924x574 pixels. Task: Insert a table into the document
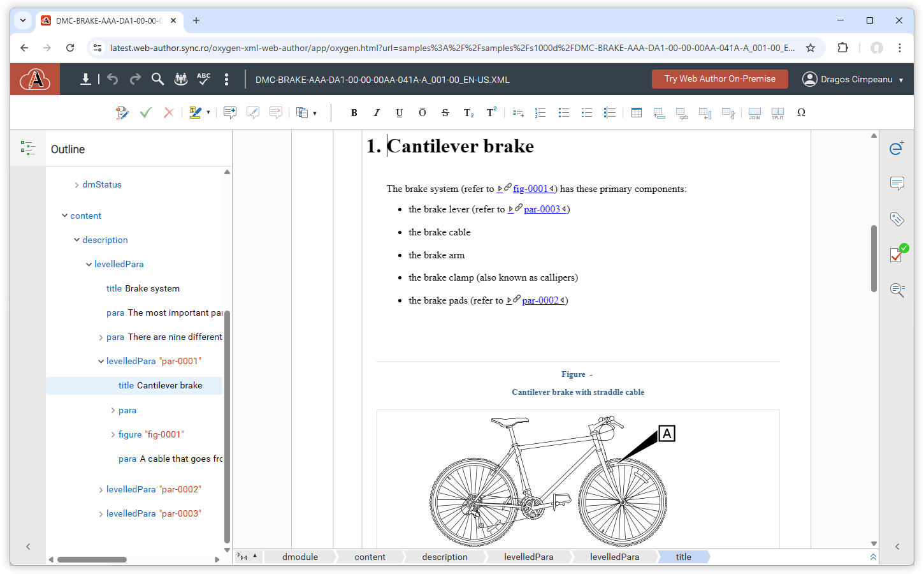point(636,112)
